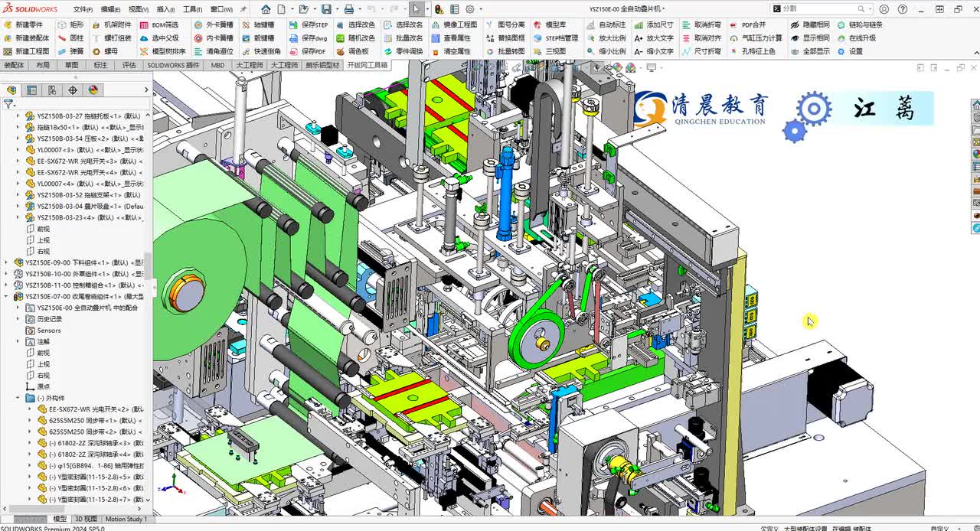Image resolution: width=980 pixels, height=531 pixels.
Task: Open the 视图 menu
Action: tap(138, 9)
